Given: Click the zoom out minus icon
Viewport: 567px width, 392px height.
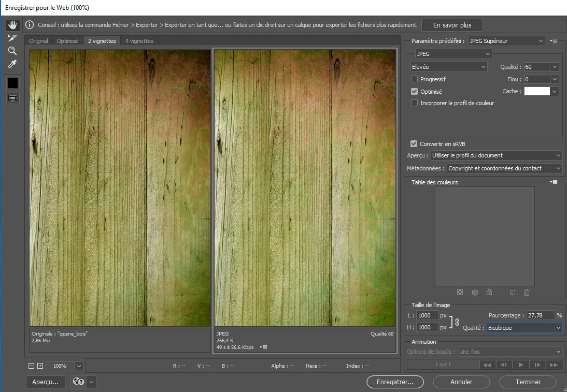Looking at the screenshot, I should (x=32, y=366).
